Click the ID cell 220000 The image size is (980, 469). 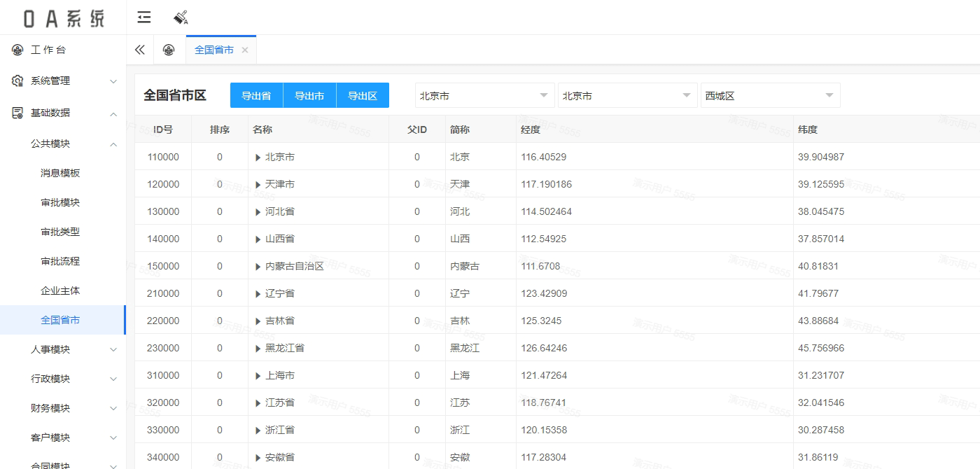click(x=163, y=321)
